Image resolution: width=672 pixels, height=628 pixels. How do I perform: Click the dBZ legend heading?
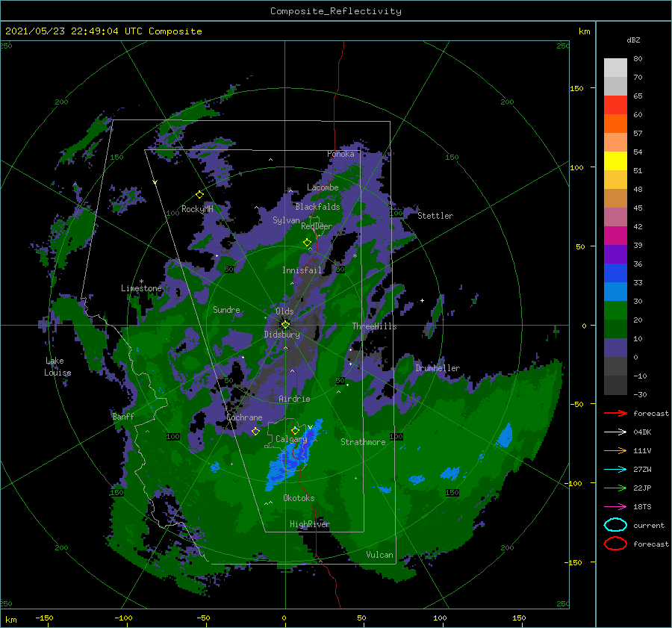pos(633,40)
